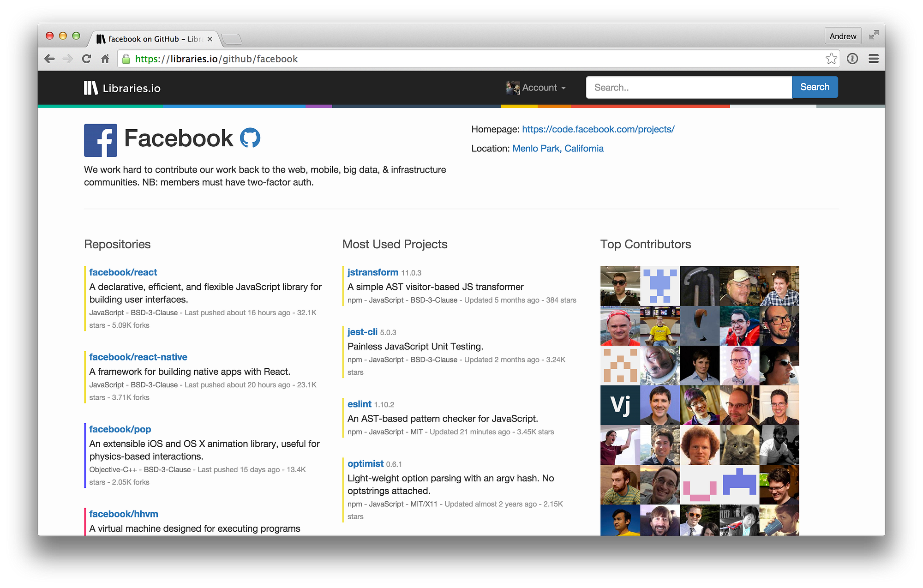
Task: Click the extension info icon near bookmark star
Action: 852,59
